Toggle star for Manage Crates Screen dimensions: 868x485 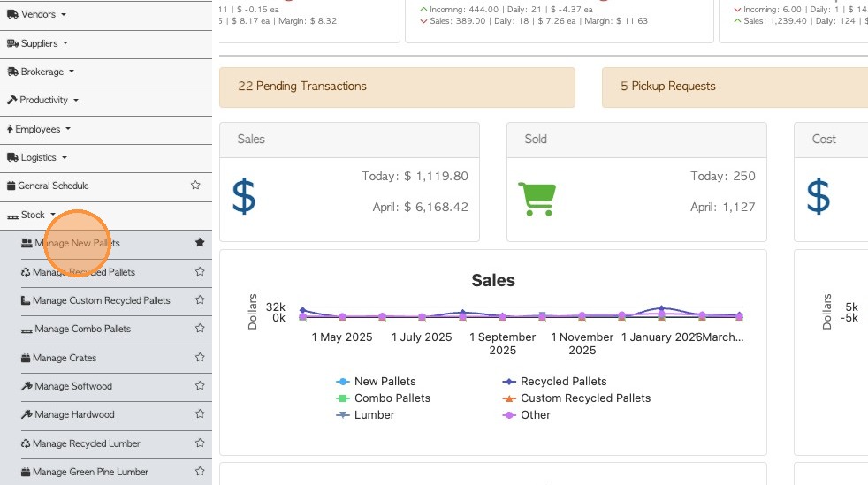[200, 358]
